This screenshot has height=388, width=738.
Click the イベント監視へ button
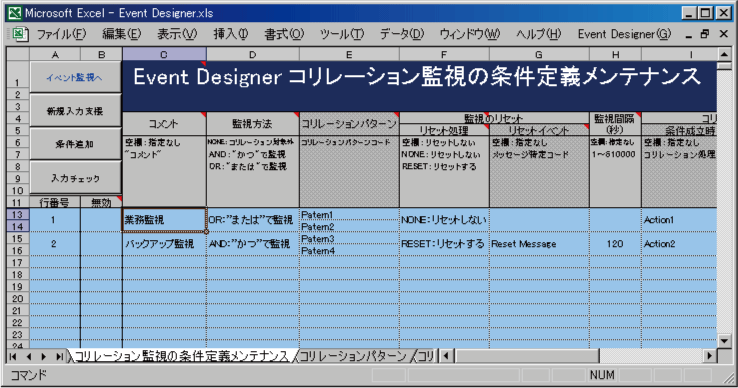(75, 77)
